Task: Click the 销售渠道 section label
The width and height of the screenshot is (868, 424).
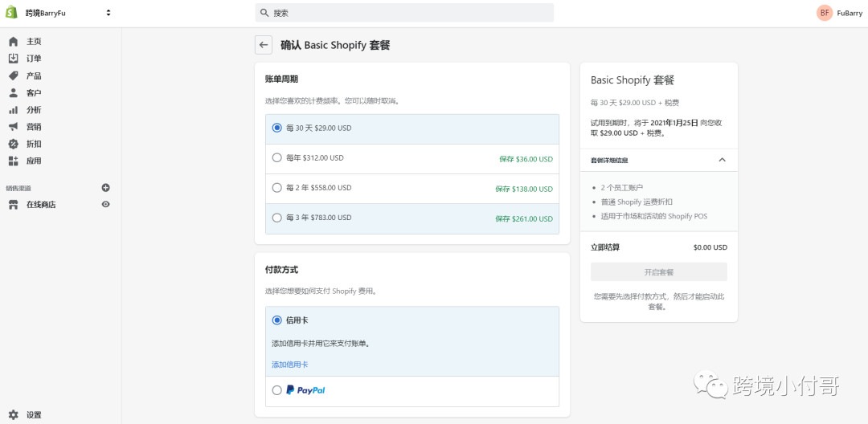Action: (18, 189)
